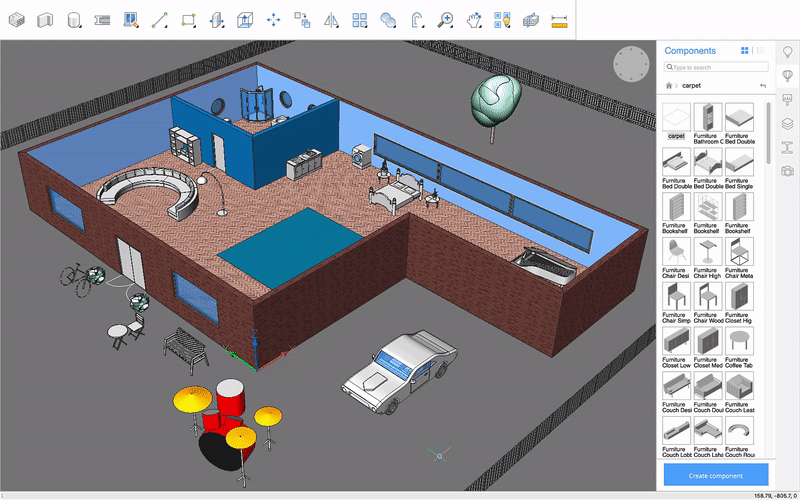This screenshot has width=800, height=500.
Task: Click the 'carpet' breadcrumb label
Action: tap(691, 86)
